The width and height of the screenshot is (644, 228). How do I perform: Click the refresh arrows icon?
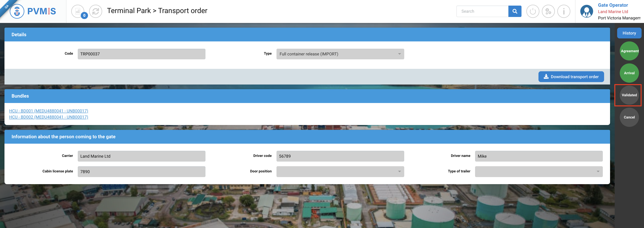[96, 11]
